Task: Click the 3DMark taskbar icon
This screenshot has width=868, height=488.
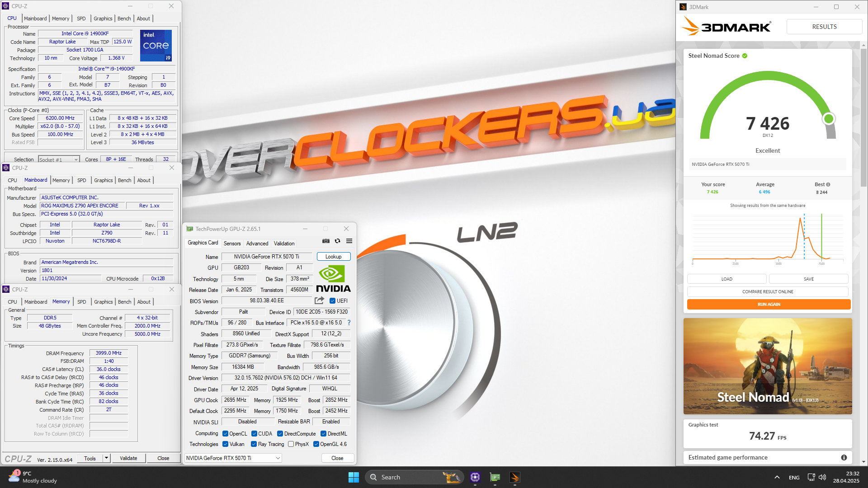Action: pyautogui.click(x=515, y=477)
